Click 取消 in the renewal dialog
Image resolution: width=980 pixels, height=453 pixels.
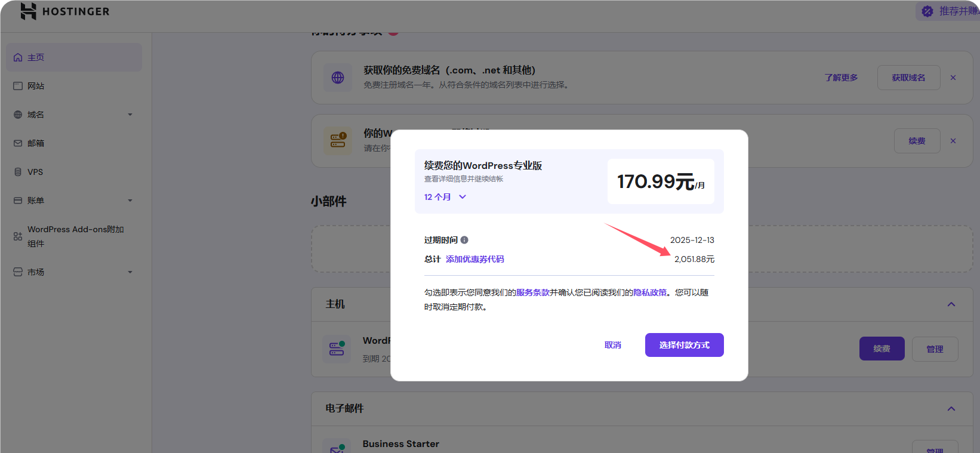613,345
